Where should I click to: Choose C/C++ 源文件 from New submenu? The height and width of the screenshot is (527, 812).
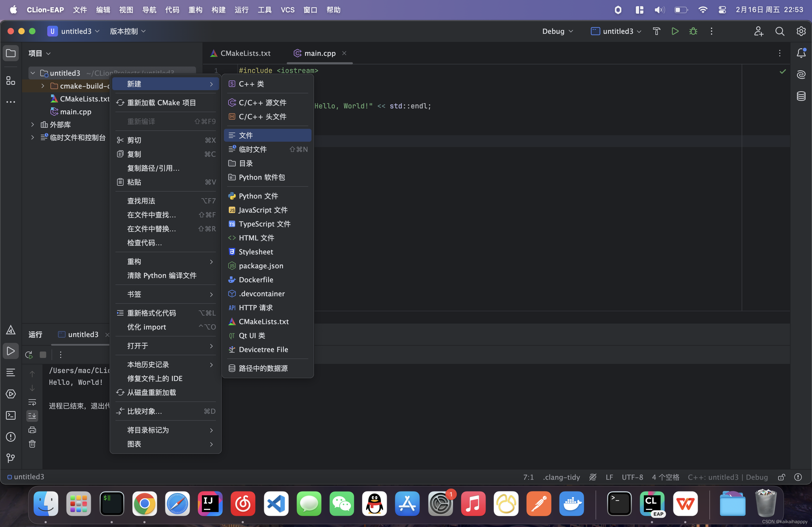click(262, 103)
